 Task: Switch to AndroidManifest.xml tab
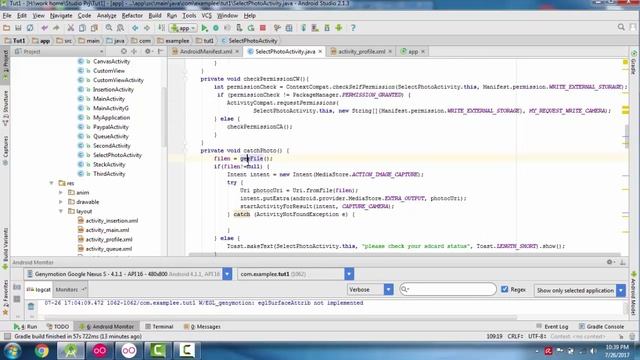pos(205,51)
